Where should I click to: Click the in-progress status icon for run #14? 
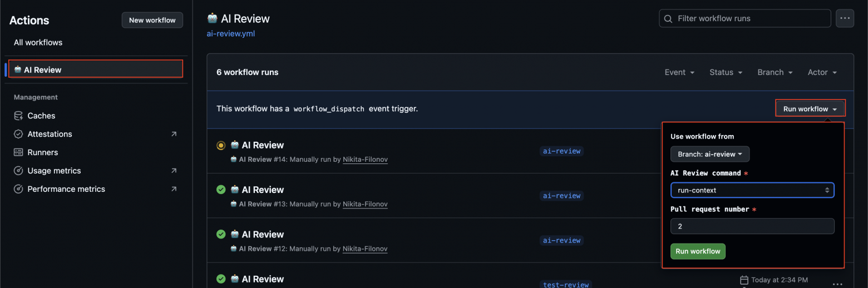coord(221,146)
